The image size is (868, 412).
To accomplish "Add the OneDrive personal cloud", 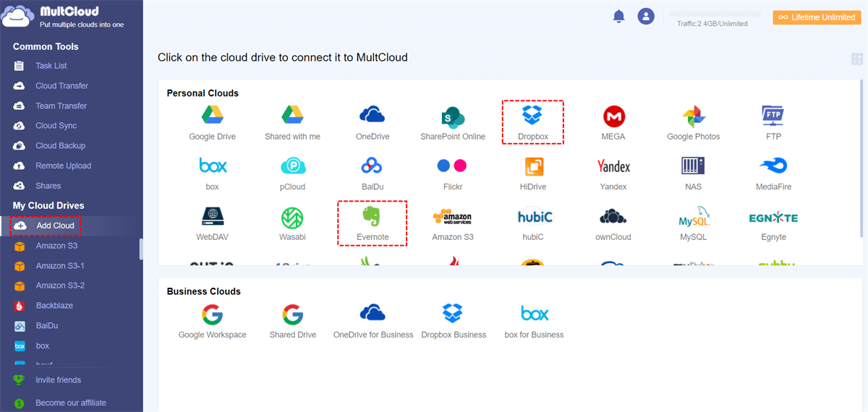I will (x=373, y=122).
